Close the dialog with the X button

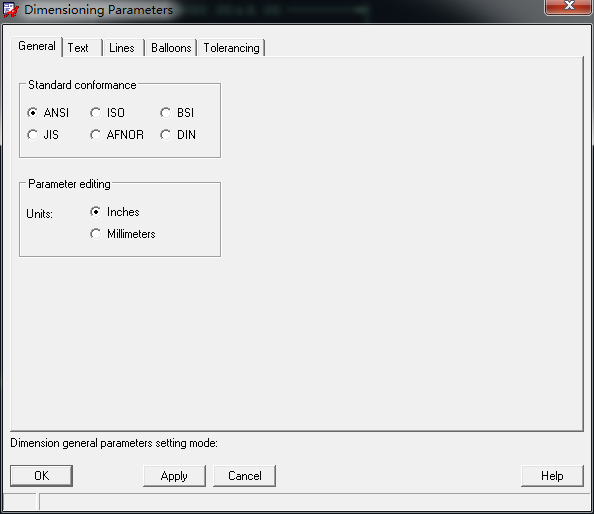click(569, 6)
